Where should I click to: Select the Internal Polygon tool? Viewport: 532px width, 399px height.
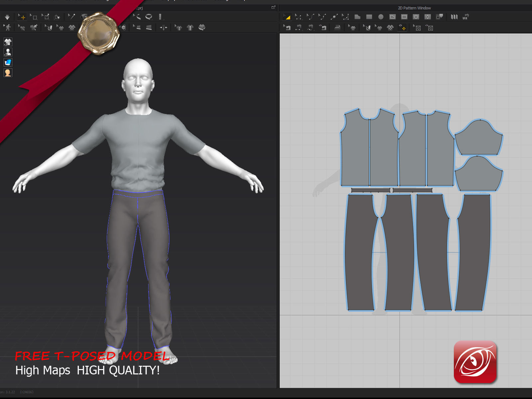click(393, 17)
